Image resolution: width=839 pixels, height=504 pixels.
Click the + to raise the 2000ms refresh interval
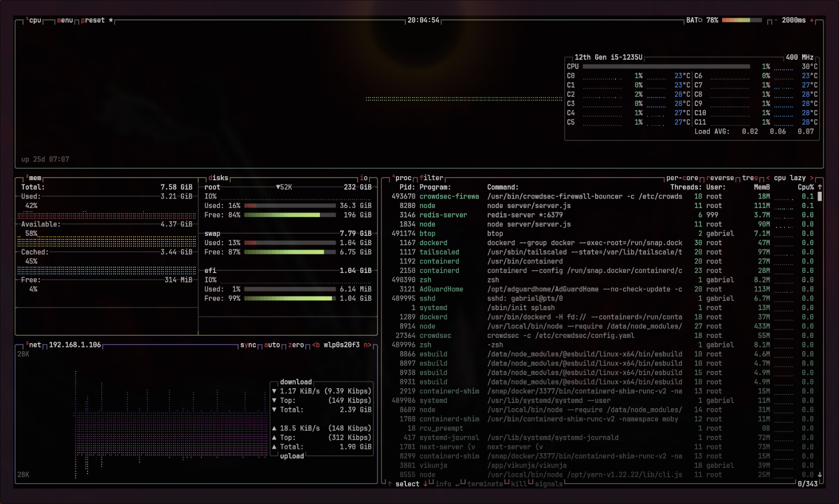(812, 20)
